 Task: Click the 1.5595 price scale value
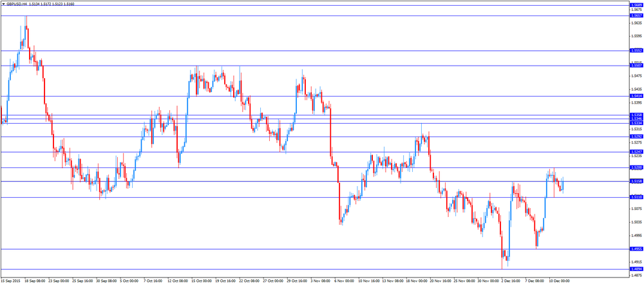pyautogui.click(x=637, y=36)
